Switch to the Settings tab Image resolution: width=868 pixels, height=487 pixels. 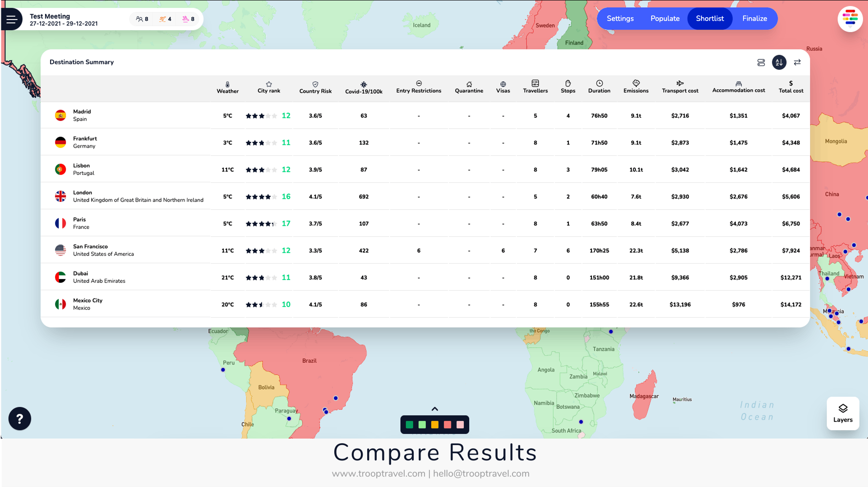point(620,18)
